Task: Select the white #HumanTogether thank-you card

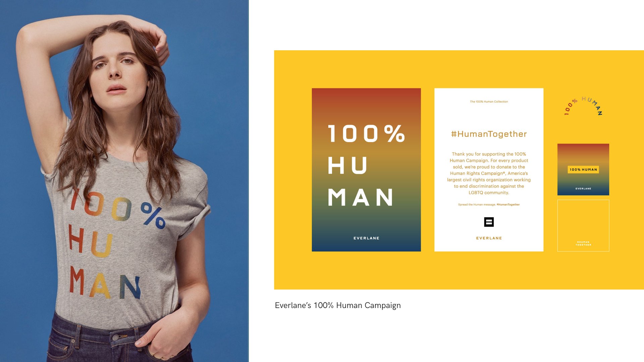Action: click(489, 170)
